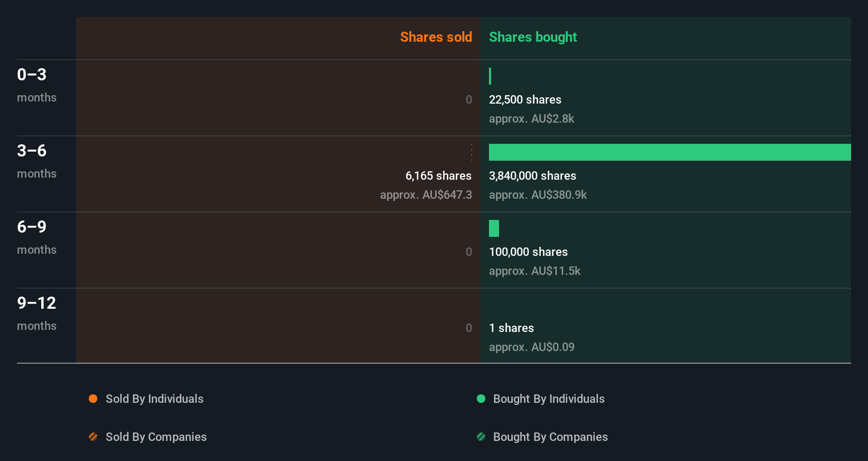This screenshot has width=868, height=461.
Task: Click the approx. AU$0.09 value
Action: [531, 347]
